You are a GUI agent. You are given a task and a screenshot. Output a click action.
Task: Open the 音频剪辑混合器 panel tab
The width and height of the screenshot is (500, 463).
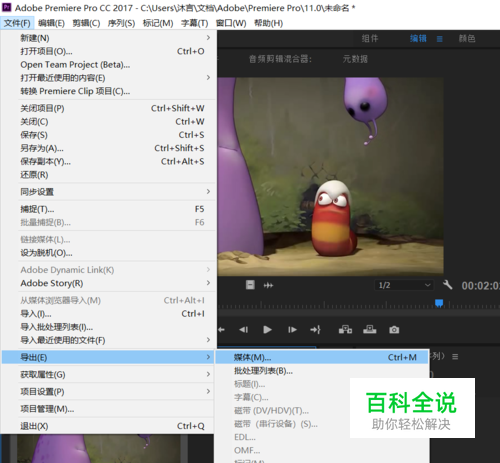coord(280,59)
